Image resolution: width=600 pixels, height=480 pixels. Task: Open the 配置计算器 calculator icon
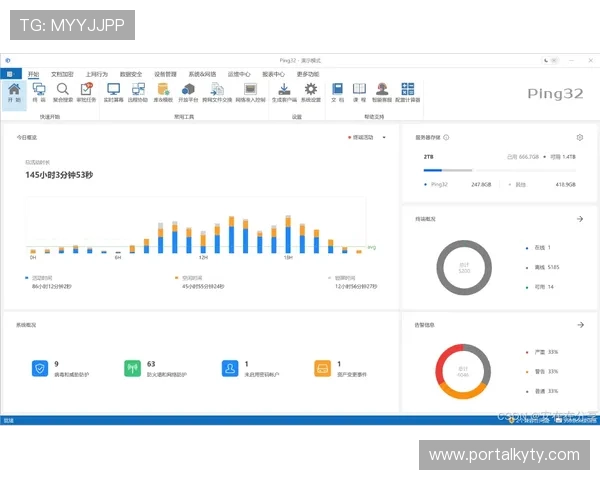pos(408,91)
